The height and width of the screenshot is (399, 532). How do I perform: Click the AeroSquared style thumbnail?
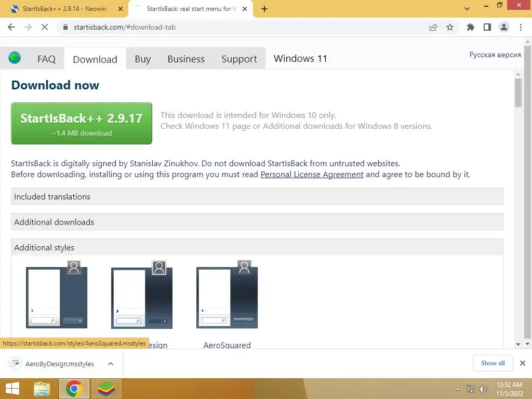click(x=227, y=295)
